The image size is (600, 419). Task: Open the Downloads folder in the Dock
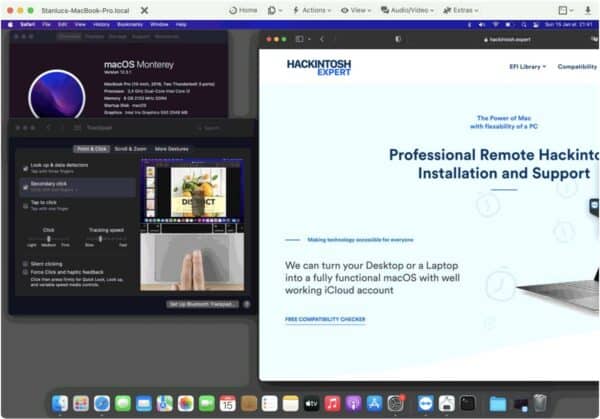(x=498, y=403)
